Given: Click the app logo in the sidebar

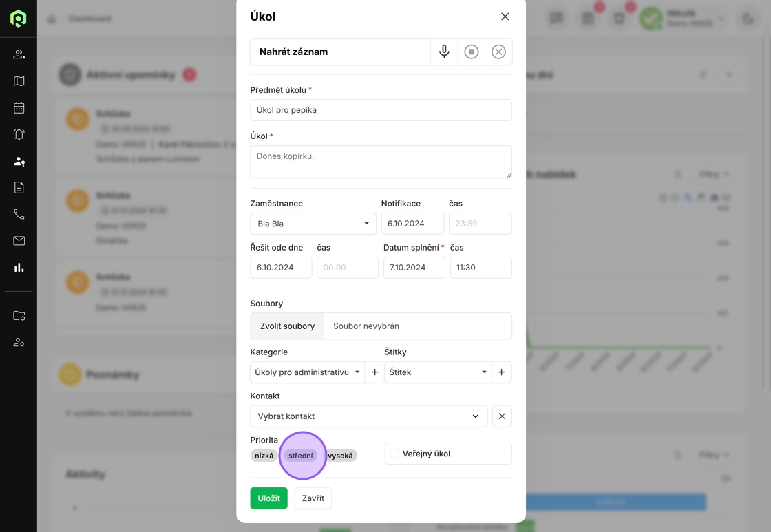Looking at the screenshot, I should tap(18, 18).
